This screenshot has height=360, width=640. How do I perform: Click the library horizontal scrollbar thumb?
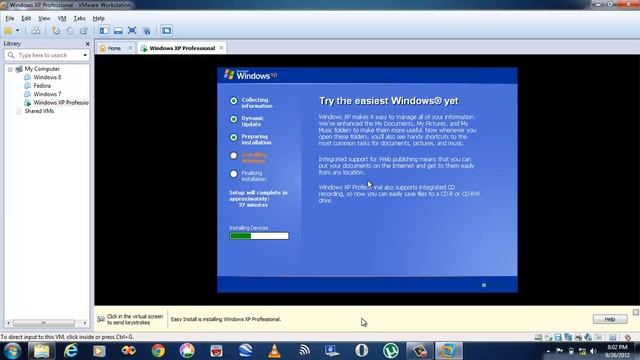click(44, 323)
